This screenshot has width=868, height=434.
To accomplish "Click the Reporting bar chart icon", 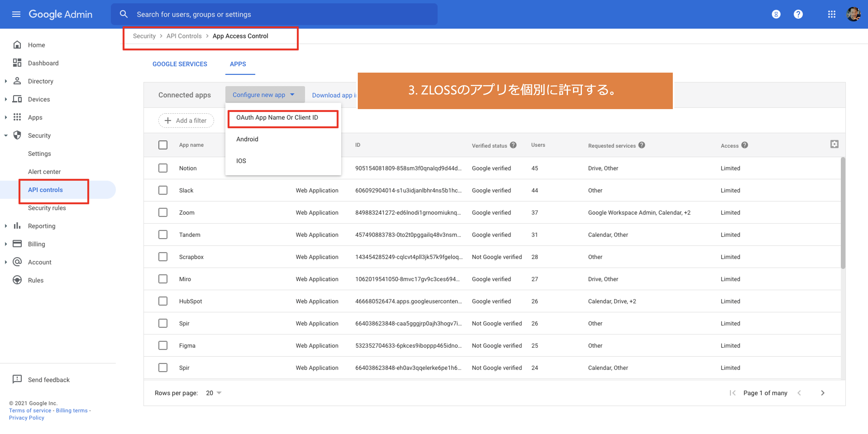I will tap(17, 226).
